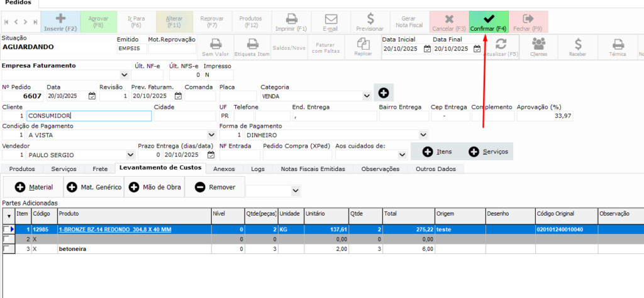The height and width of the screenshot is (298, 644).
Task: Open the Clientes people icon
Action: [538, 44]
